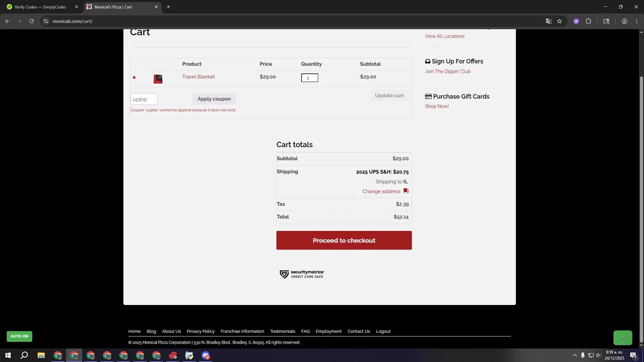644x362 pixels.
Task: Open a new browser tab
Action: click(168, 7)
